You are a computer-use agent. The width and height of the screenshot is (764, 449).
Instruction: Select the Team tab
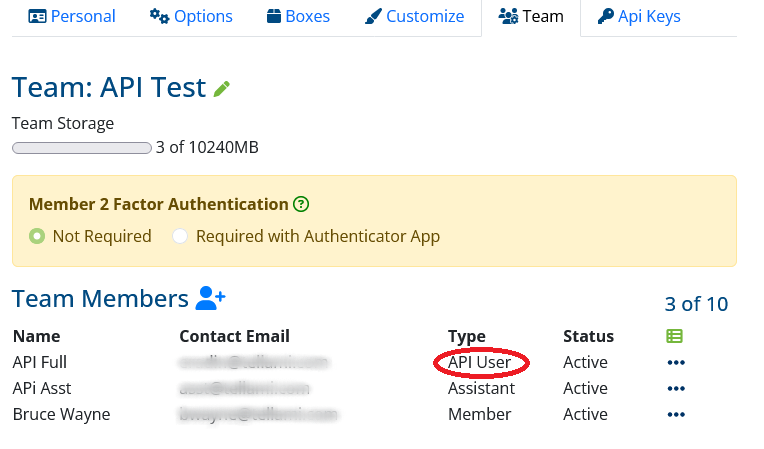pos(531,16)
